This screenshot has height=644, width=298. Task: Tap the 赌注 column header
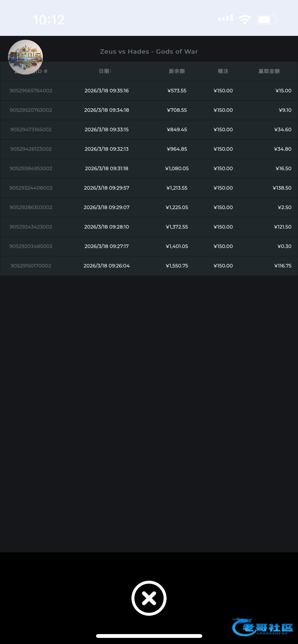point(223,71)
